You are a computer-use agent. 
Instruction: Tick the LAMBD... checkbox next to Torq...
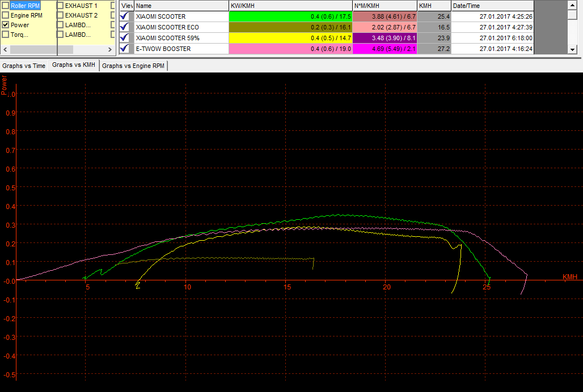(x=60, y=35)
